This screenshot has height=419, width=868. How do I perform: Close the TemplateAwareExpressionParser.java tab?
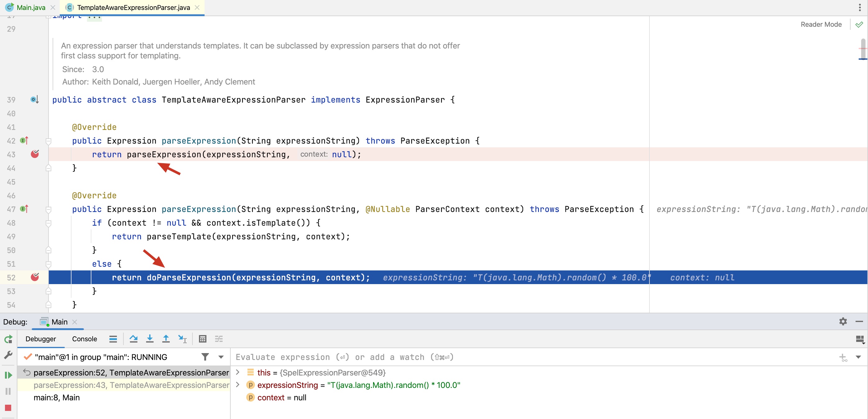coord(197,7)
